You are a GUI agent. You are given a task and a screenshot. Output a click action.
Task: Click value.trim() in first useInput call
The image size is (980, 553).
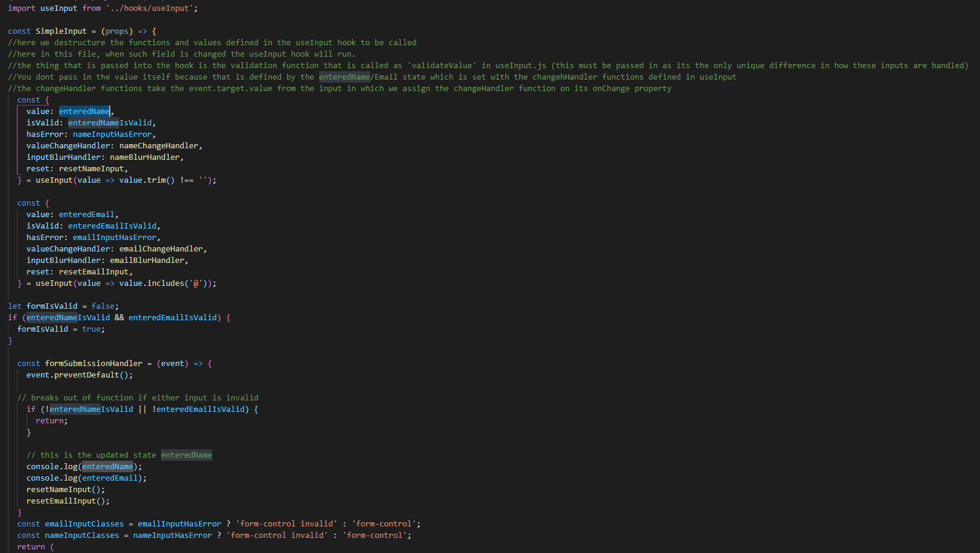click(x=147, y=180)
